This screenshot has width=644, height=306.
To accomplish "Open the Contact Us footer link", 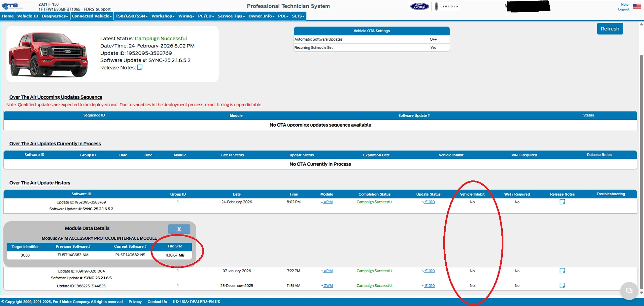I will [x=157, y=302].
